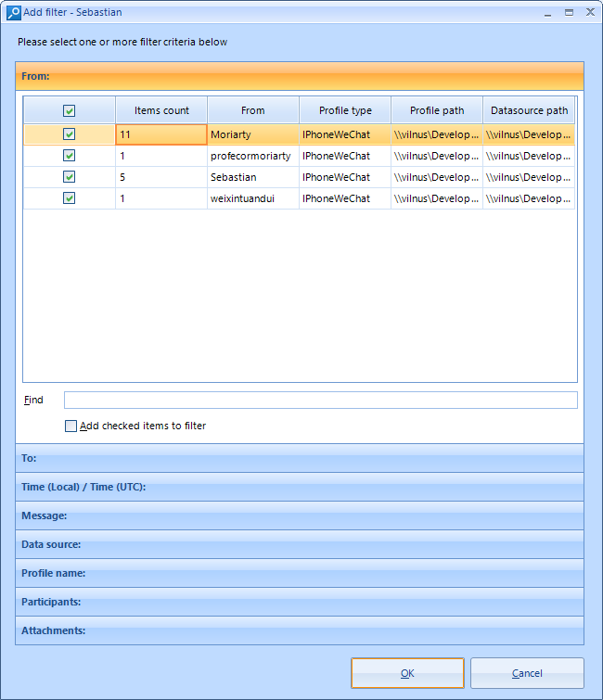This screenshot has height=700, width=603.
Task: Uncheck the Moriarty row checkbox
Action: click(x=69, y=134)
